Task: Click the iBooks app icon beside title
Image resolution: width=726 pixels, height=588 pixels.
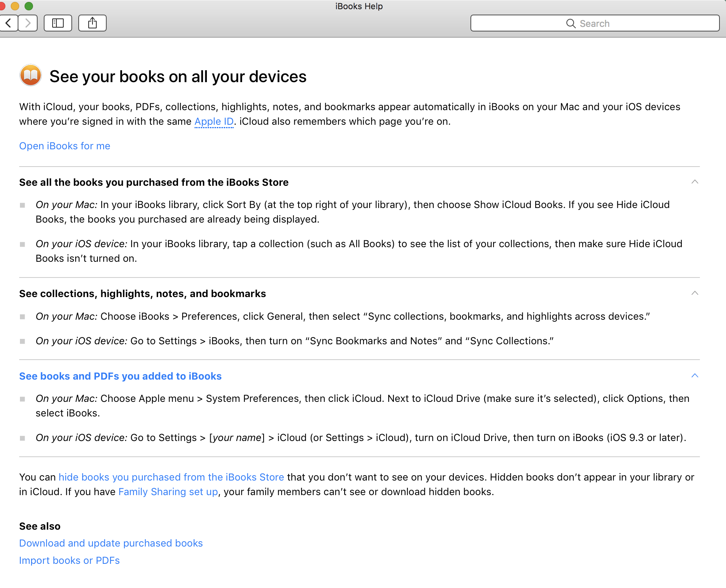Action: (31, 75)
